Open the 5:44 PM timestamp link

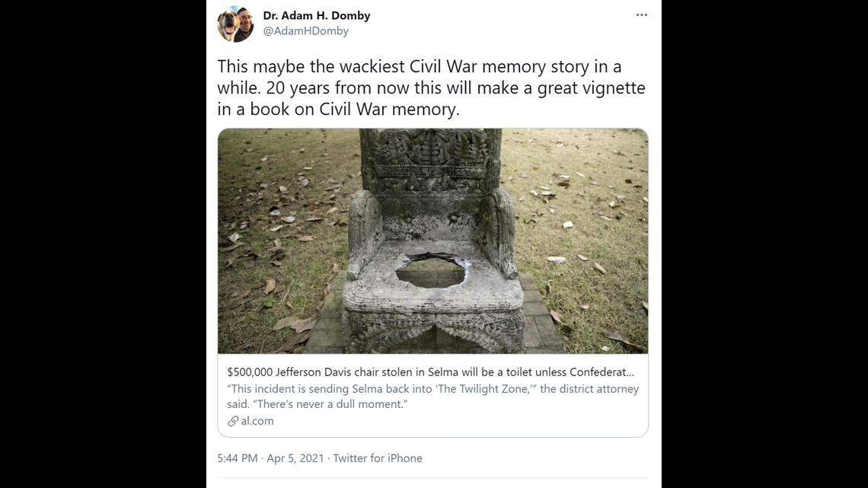[238, 458]
